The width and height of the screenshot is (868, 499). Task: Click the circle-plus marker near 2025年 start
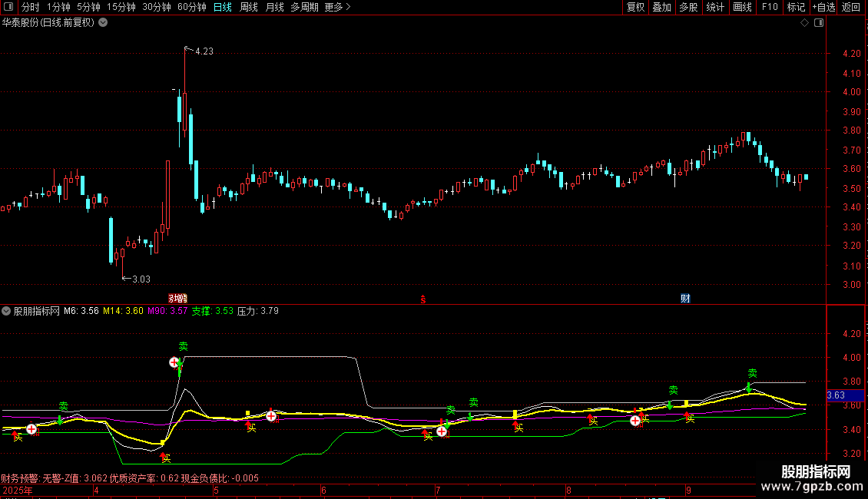pos(31,429)
